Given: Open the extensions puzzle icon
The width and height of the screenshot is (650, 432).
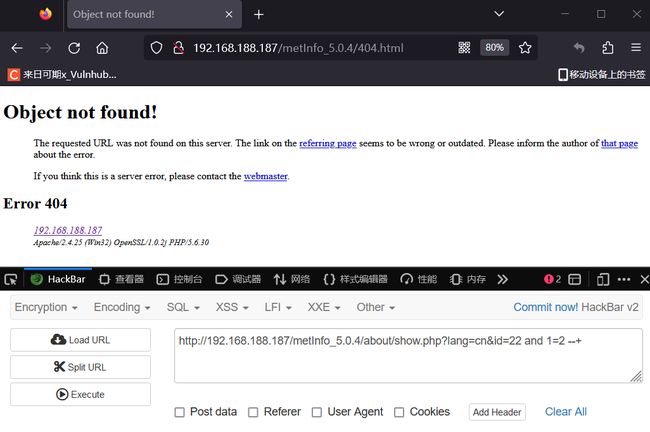Looking at the screenshot, I should pyautogui.click(x=608, y=48).
